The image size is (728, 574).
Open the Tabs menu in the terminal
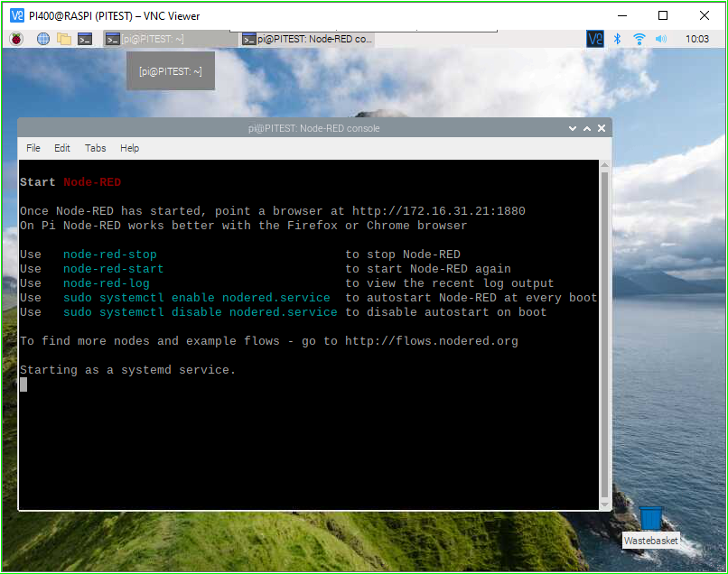[95, 148]
